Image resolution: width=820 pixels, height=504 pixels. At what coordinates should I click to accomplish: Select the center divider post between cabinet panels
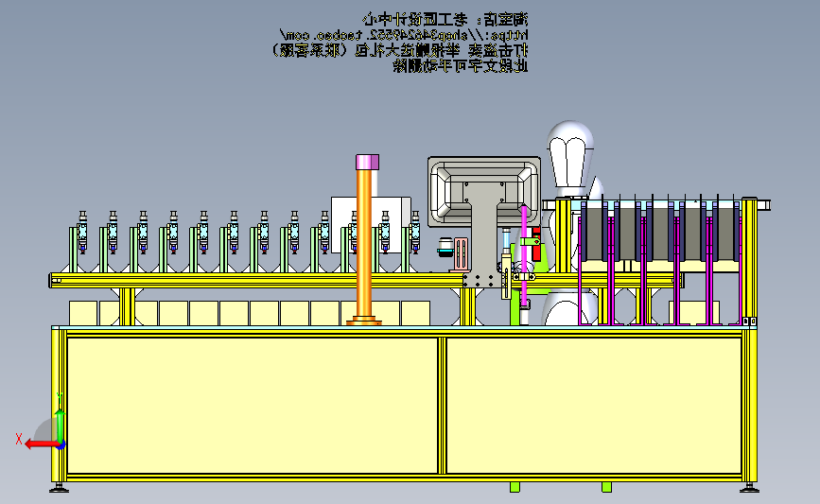442,406
